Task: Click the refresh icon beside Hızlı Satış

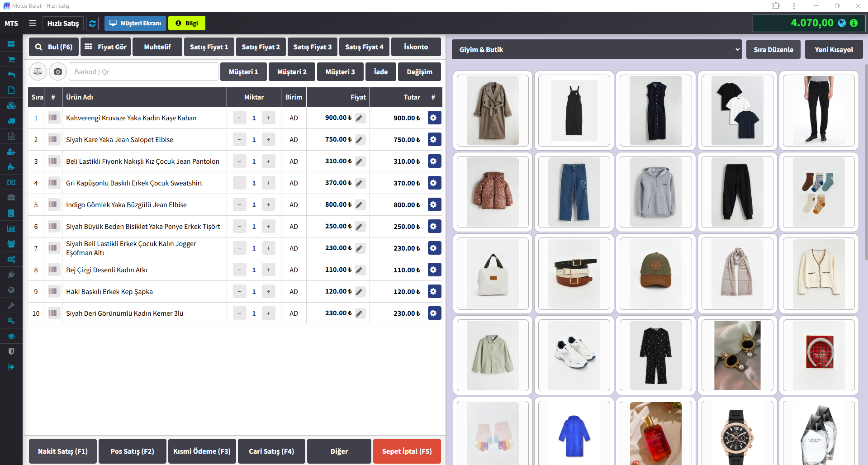Action: tap(92, 24)
